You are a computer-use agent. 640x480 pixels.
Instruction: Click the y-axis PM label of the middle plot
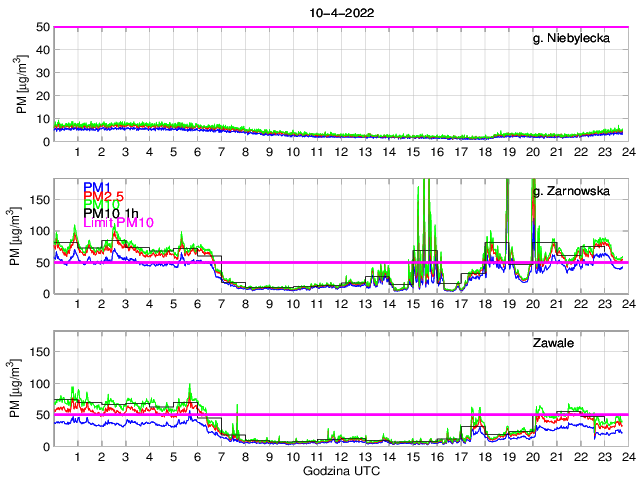point(22,236)
